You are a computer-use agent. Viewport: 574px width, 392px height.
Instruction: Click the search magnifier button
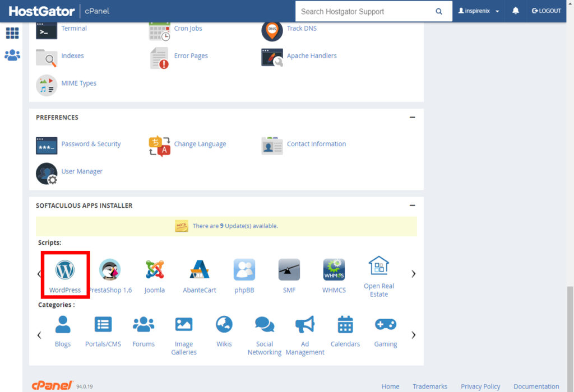(x=438, y=11)
